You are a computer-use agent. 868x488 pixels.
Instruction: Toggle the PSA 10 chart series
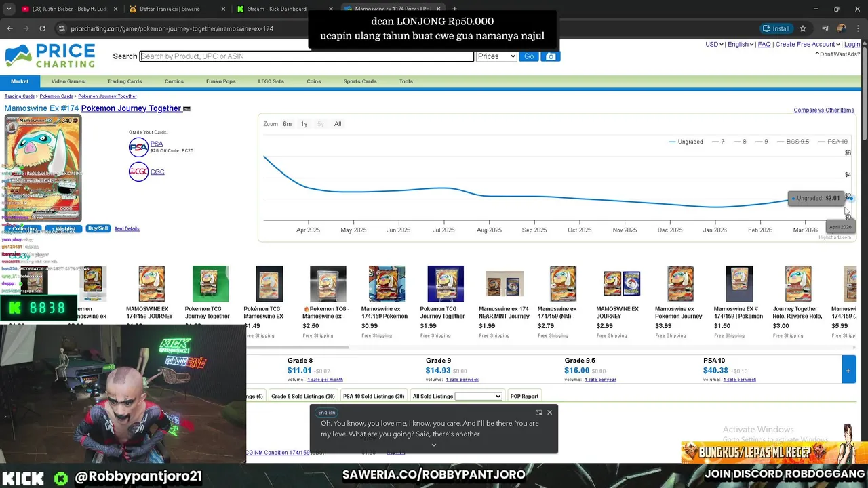tap(833, 142)
